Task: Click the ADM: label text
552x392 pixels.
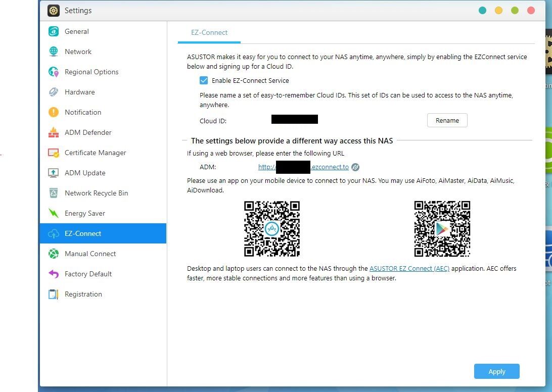Action: (x=208, y=167)
